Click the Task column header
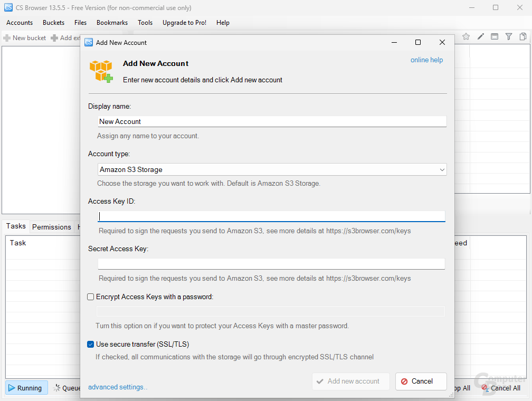 (18, 243)
